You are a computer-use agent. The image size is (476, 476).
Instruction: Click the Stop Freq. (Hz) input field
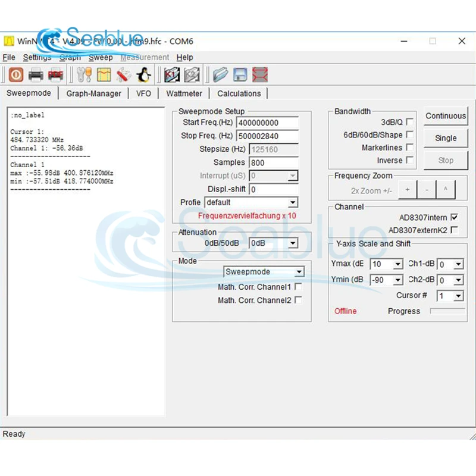click(x=267, y=136)
